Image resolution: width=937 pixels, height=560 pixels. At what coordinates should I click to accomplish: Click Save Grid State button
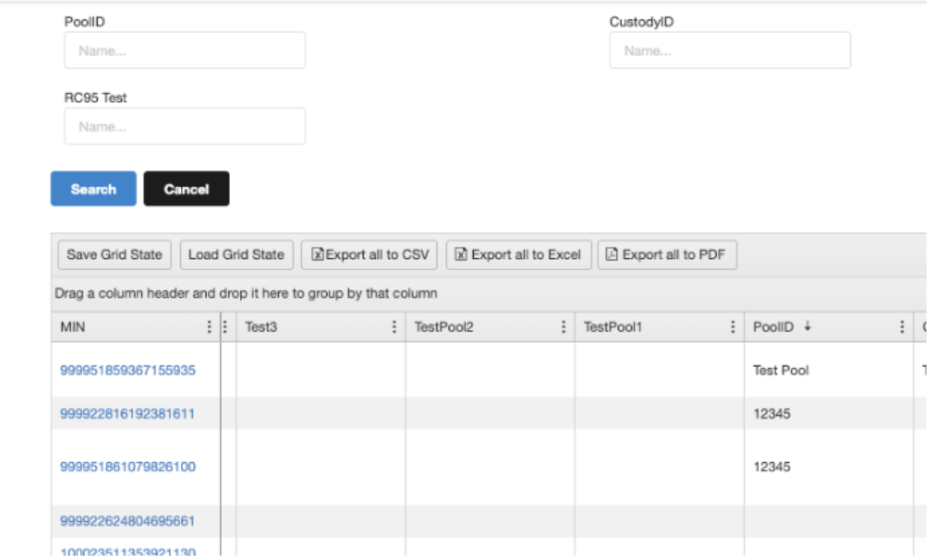[x=114, y=255]
